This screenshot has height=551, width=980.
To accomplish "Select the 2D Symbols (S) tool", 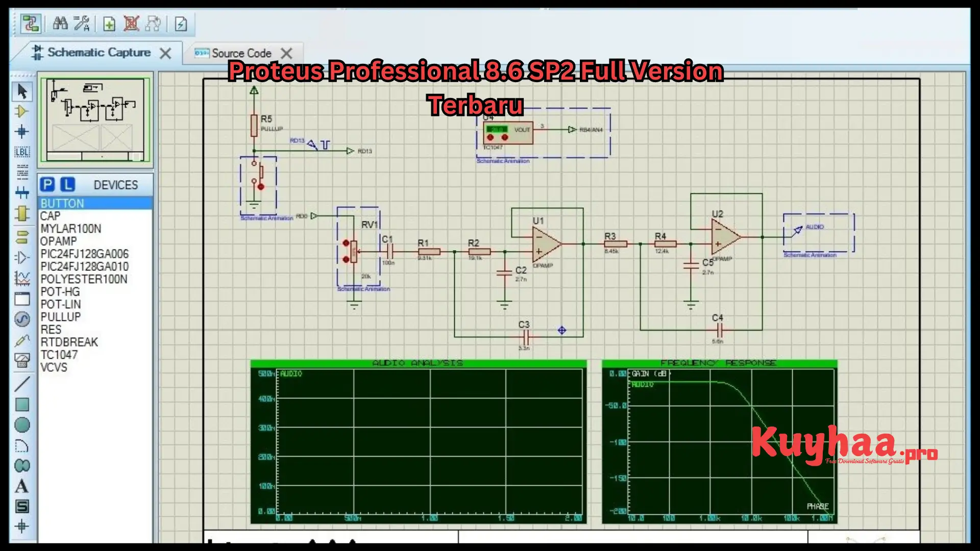I will pyautogui.click(x=22, y=507).
